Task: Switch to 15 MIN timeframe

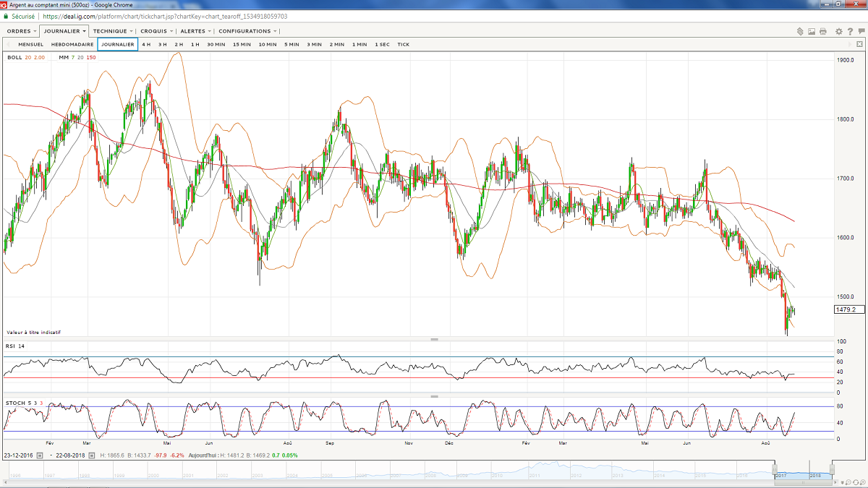Action: [x=242, y=44]
